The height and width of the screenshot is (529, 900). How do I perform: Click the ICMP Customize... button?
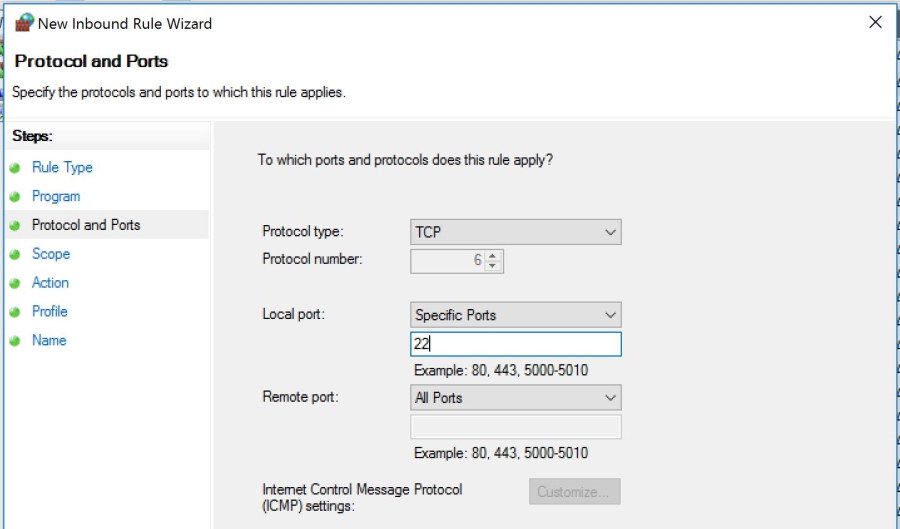(575, 492)
